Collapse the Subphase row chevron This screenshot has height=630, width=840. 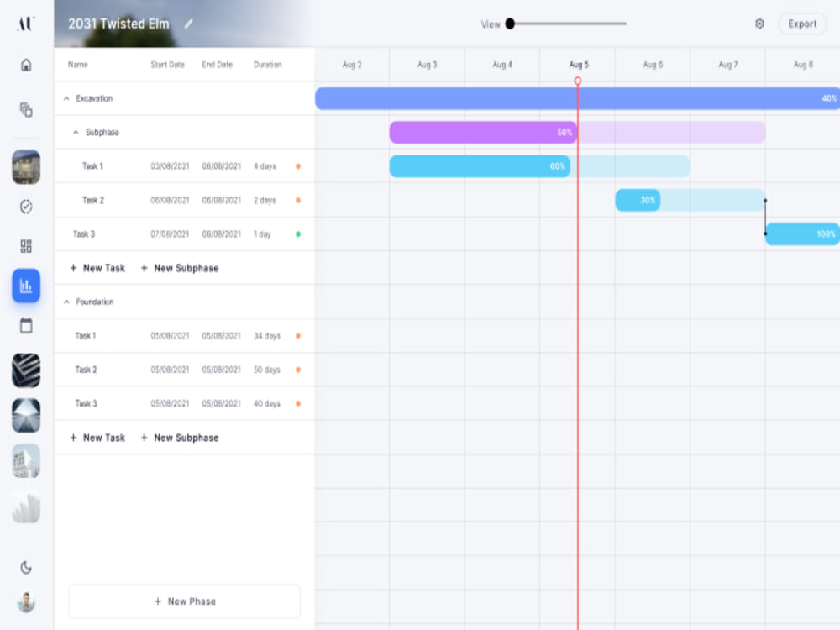pos(76,133)
